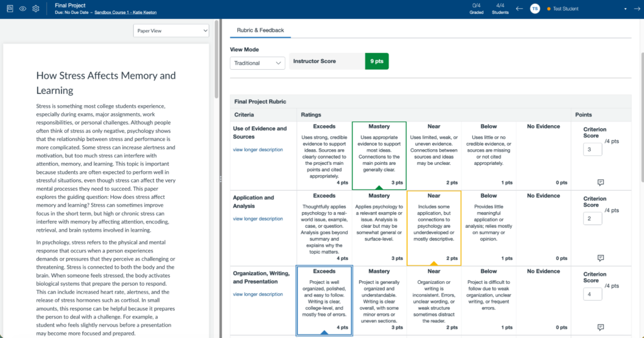Image resolution: width=644 pixels, height=338 pixels.
Task: Click criterion score field showing 4
Action: 592,294
